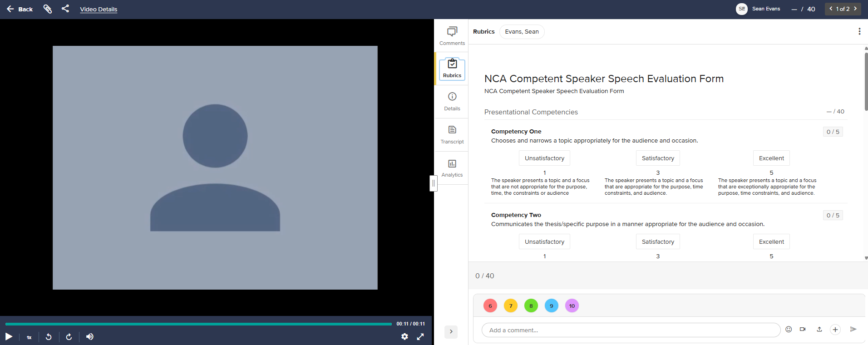The width and height of the screenshot is (868, 345).
Task: Send the comment arrow icon
Action: 853,329
